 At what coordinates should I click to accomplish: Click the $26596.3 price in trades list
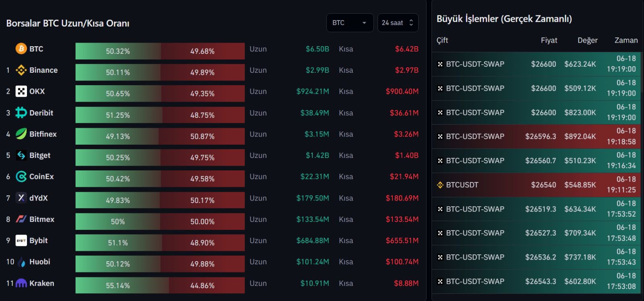point(541,136)
